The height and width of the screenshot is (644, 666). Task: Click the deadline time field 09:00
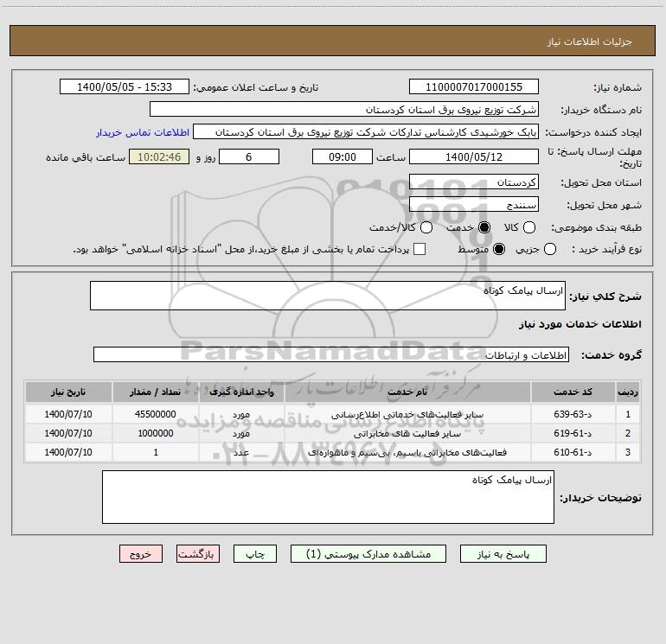coord(343,156)
